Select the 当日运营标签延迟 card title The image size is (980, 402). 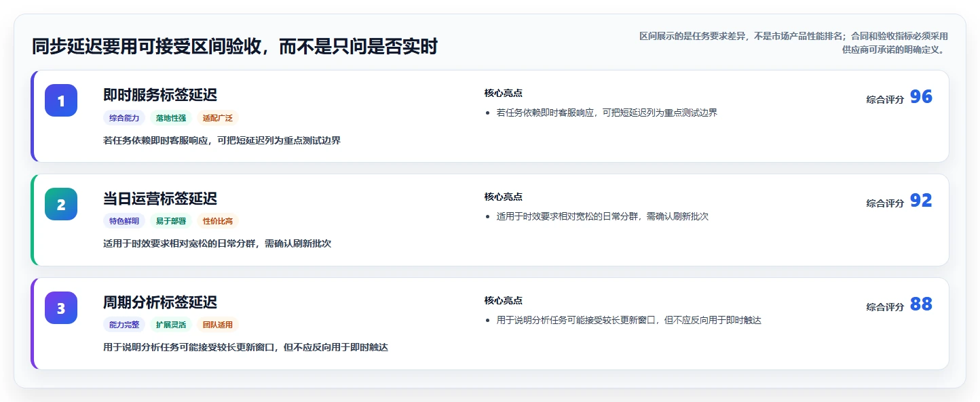coord(160,199)
